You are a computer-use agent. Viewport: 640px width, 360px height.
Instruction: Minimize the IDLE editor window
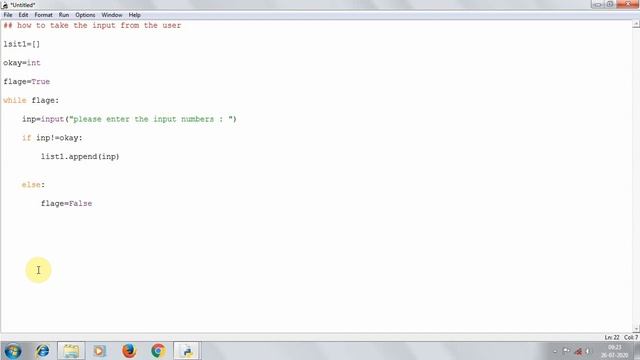[598, 4]
